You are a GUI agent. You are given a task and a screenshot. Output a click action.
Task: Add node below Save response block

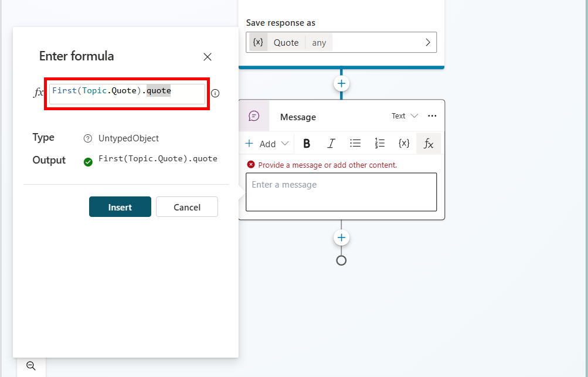341,83
